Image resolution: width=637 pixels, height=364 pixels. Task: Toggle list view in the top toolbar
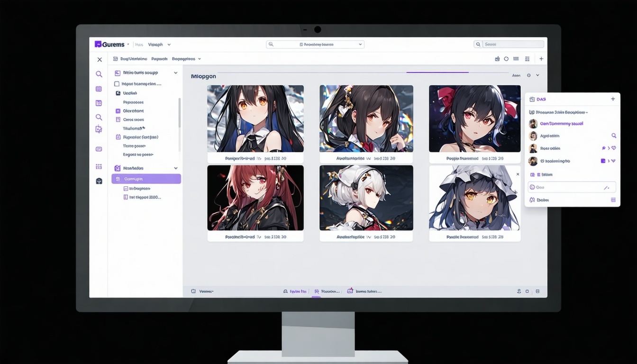(x=517, y=58)
